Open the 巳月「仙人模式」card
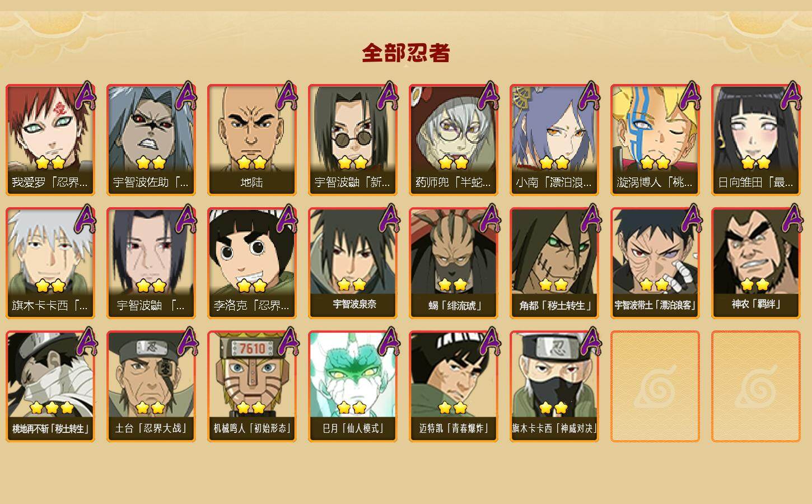 (x=353, y=386)
